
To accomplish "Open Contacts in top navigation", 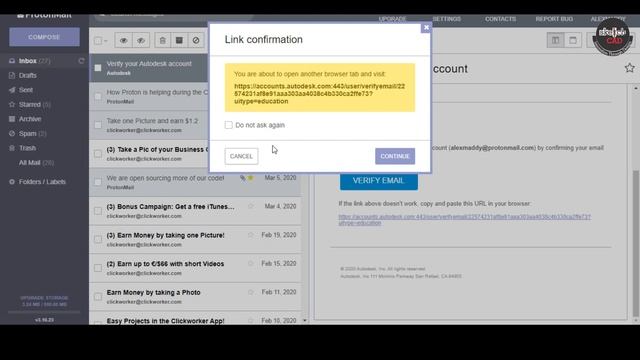I will point(500,19).
